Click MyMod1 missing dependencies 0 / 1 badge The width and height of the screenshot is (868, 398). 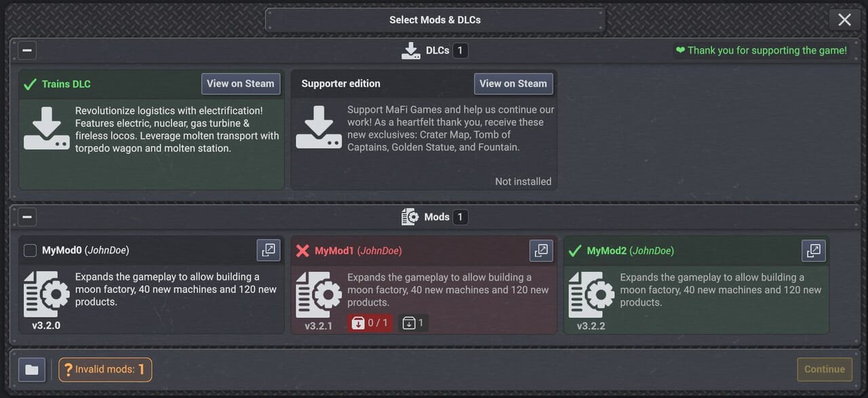tap(370, 323)
